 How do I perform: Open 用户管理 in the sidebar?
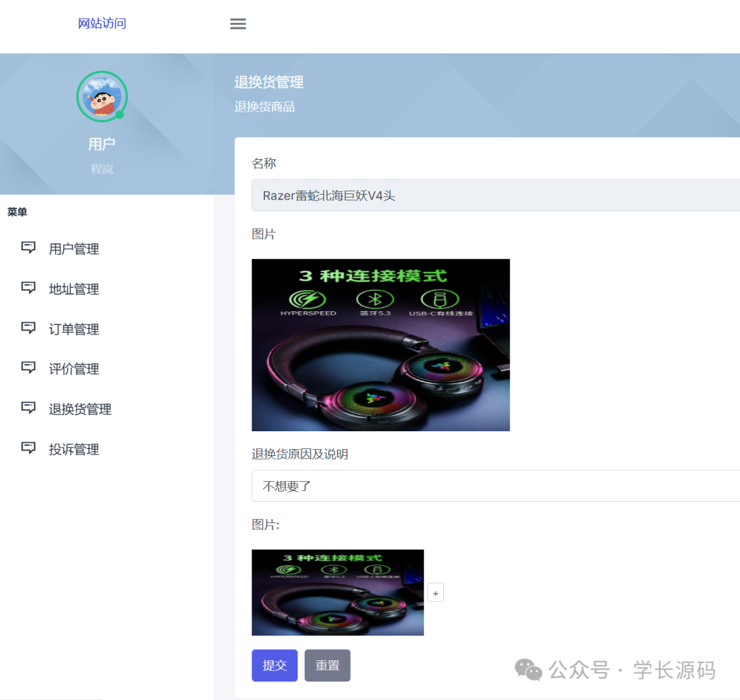tap(74, 249)
